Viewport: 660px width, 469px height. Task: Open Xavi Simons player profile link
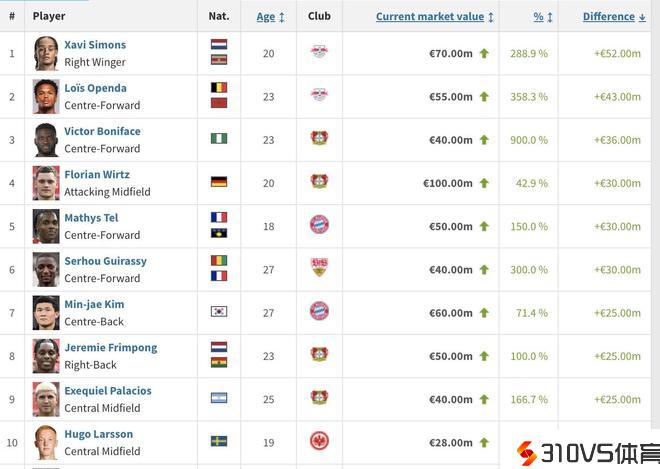pos(95,45)
